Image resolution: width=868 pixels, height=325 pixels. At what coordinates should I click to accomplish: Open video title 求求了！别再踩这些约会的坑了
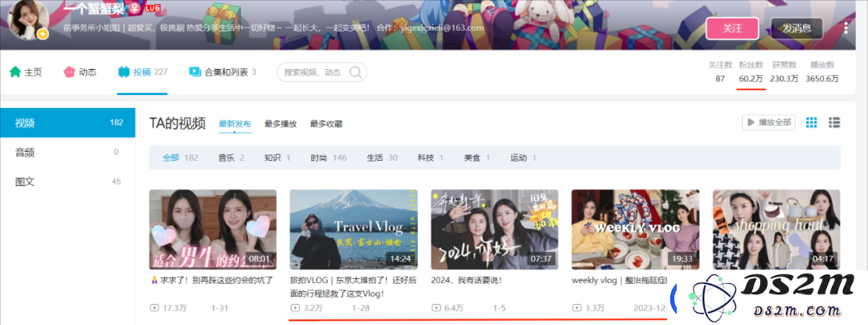(211, 281)
